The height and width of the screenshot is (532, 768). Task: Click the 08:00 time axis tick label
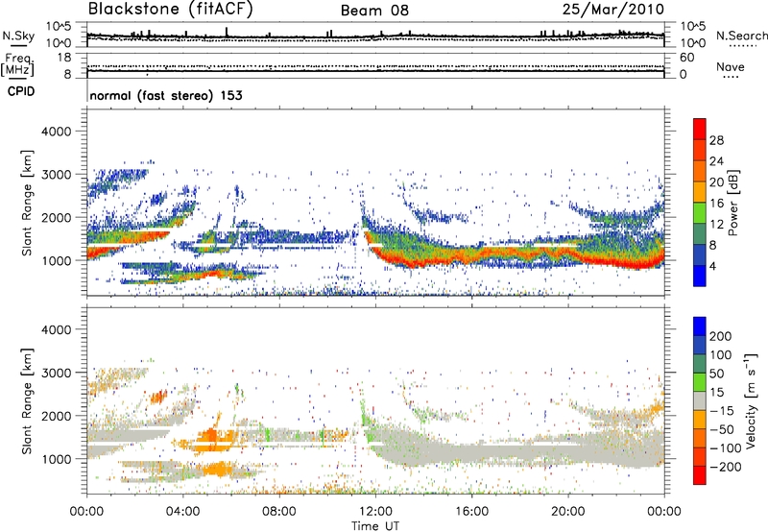(x=279, y=512)
